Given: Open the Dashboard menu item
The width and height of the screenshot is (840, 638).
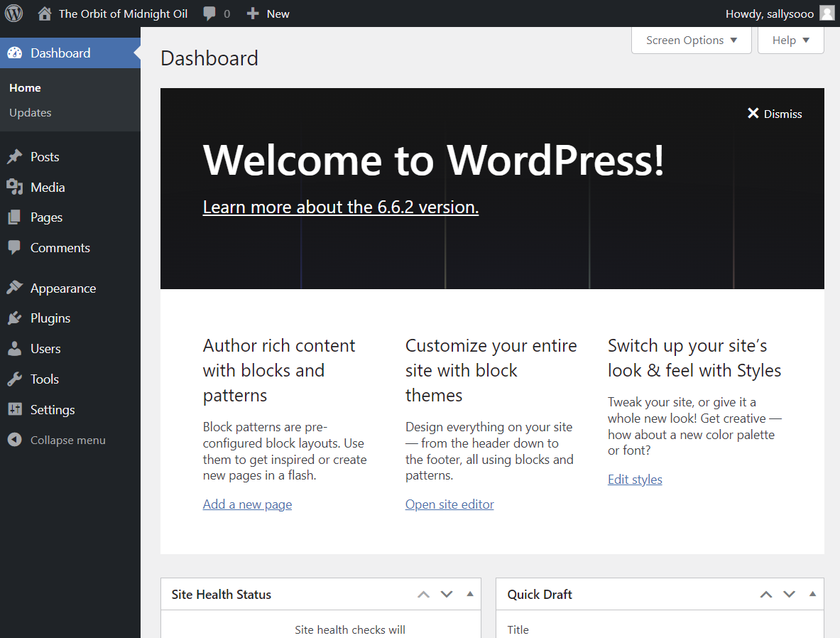Looking at the screenshot, I should click(70, 53).
